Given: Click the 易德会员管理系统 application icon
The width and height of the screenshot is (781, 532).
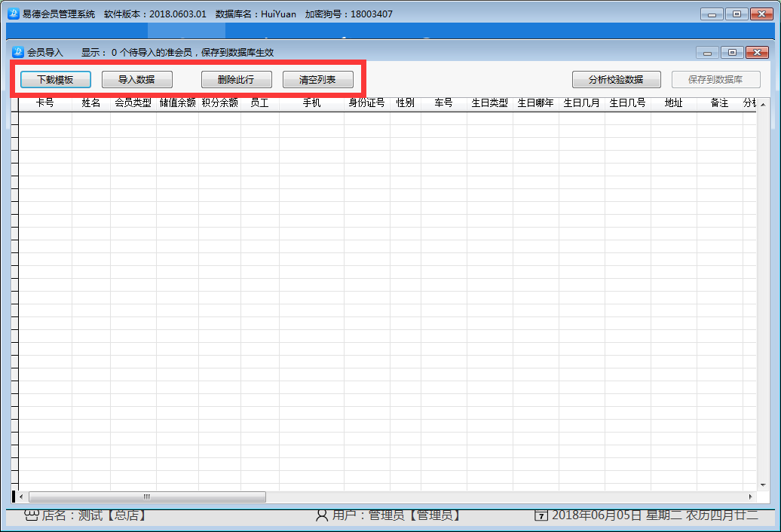Looking at the screenshot, I should (x=14, y=14).
